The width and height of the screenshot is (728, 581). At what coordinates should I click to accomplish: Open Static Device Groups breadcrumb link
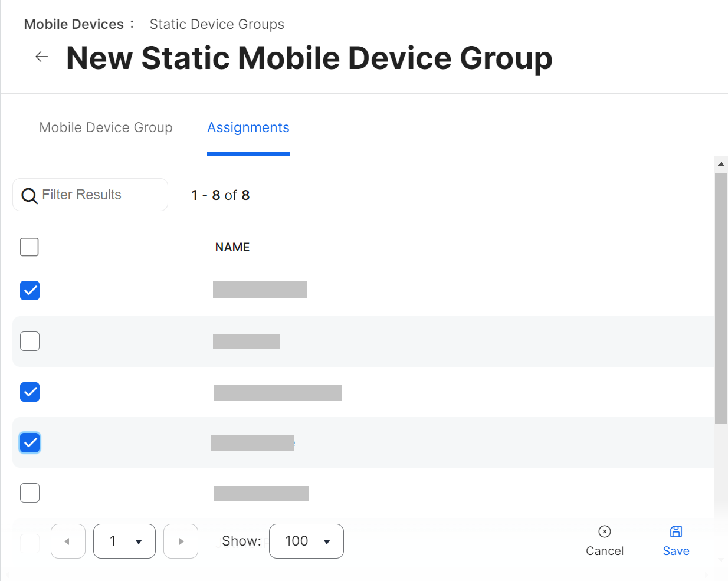coord(217,24)
